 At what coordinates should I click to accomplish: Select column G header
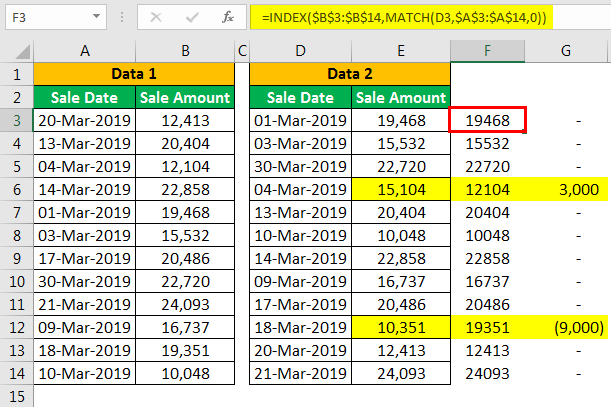pos(566,51)
